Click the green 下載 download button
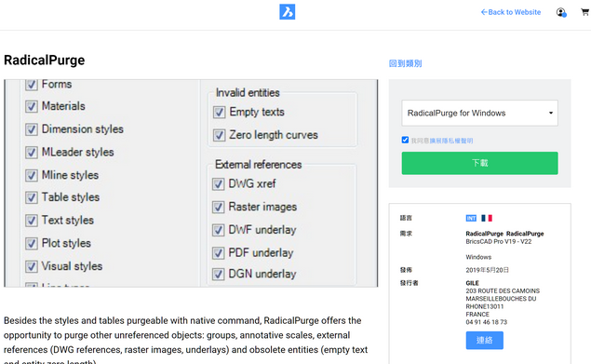 tap(480, 163)
